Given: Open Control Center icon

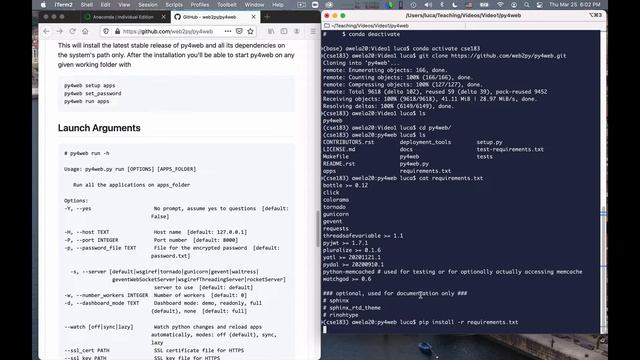Looking at the screenshot, I should 540,5.
